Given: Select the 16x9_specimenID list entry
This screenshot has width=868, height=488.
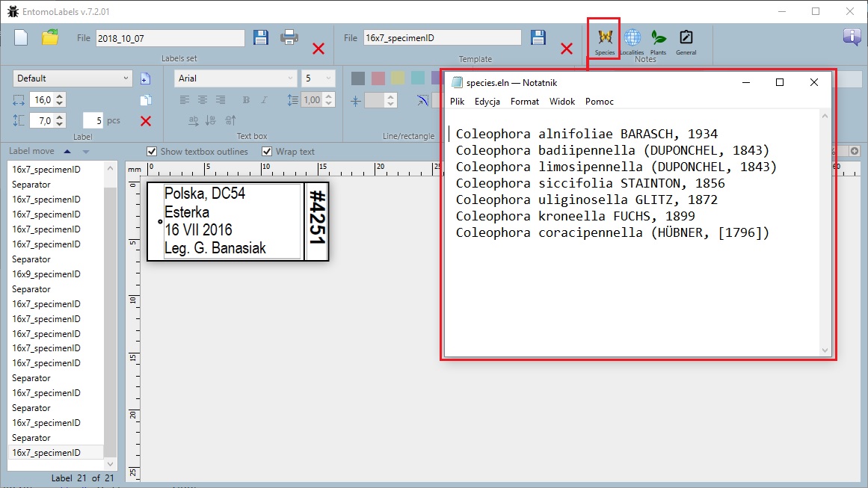Looking at the screenshot, I should pyautogui.click(x=46, y=274).
